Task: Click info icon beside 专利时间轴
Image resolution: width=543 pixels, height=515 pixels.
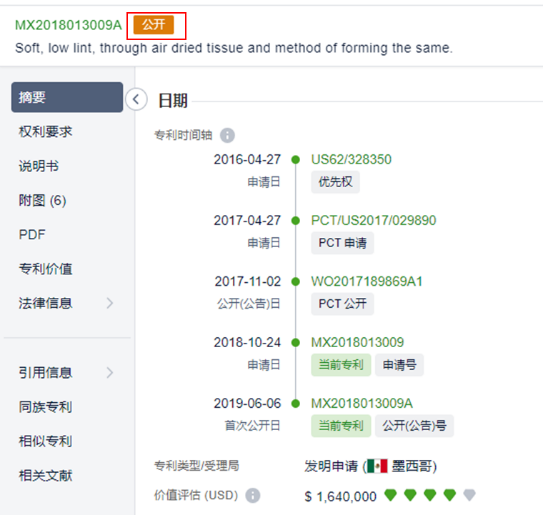Action: point(228,135)
